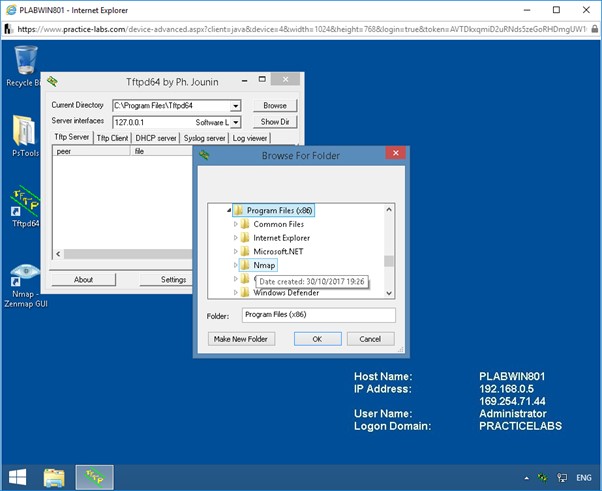Expand the Nmap folder node
602x491 pixels.
[x=235, y=265]
